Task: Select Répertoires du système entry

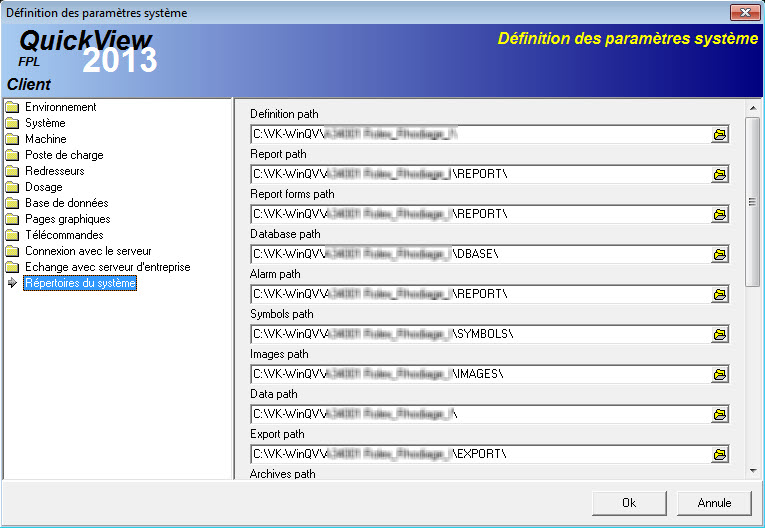Action: [x=80, y=283]
